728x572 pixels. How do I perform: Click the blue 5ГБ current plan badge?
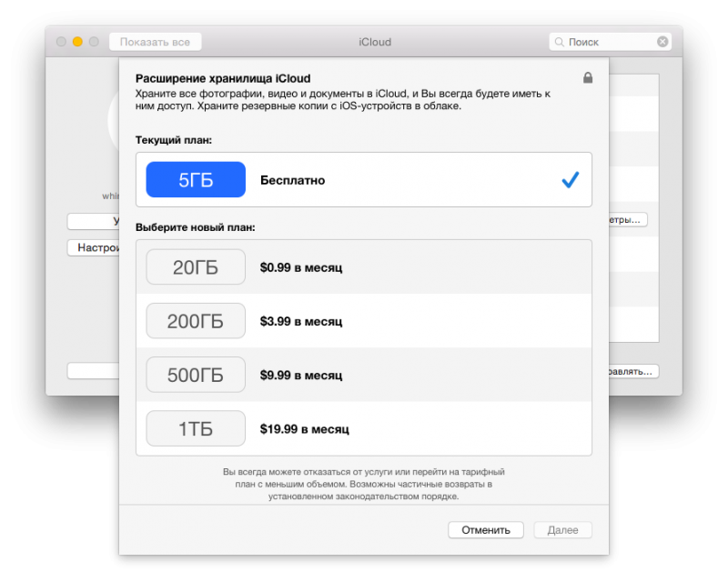[196, 179]
